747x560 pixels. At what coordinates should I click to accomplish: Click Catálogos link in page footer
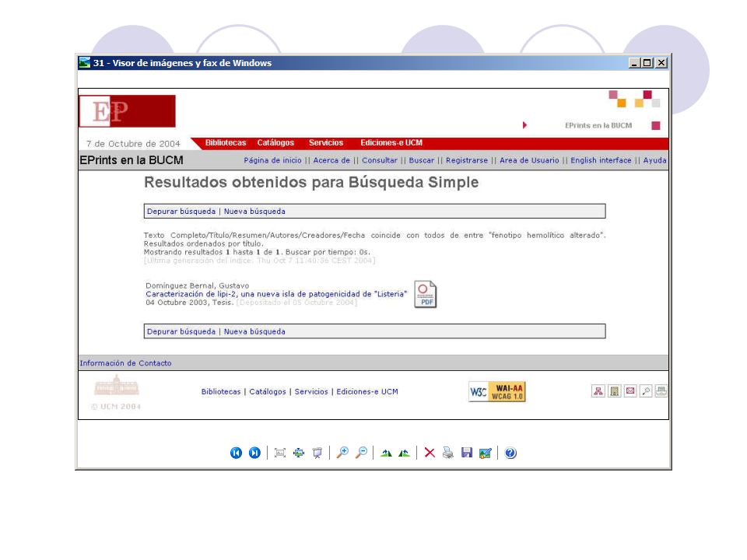(x=268, y=391)
